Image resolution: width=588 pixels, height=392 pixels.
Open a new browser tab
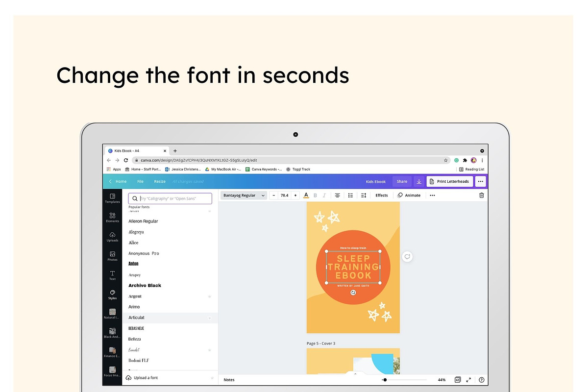coord(175,151)
